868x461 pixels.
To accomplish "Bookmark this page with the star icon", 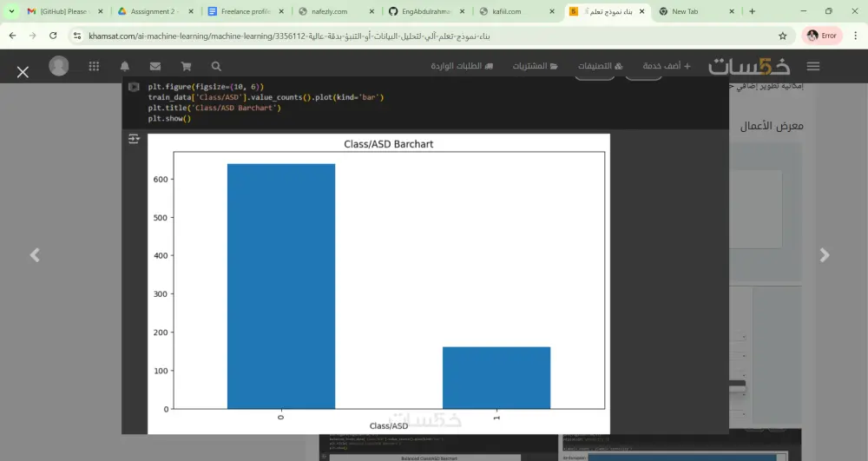I will coord(783,36).
